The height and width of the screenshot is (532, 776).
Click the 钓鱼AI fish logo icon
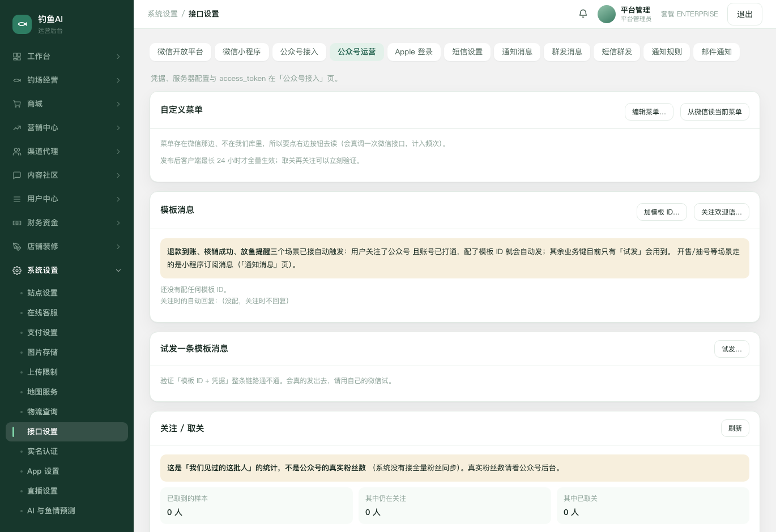pos(22,24)
